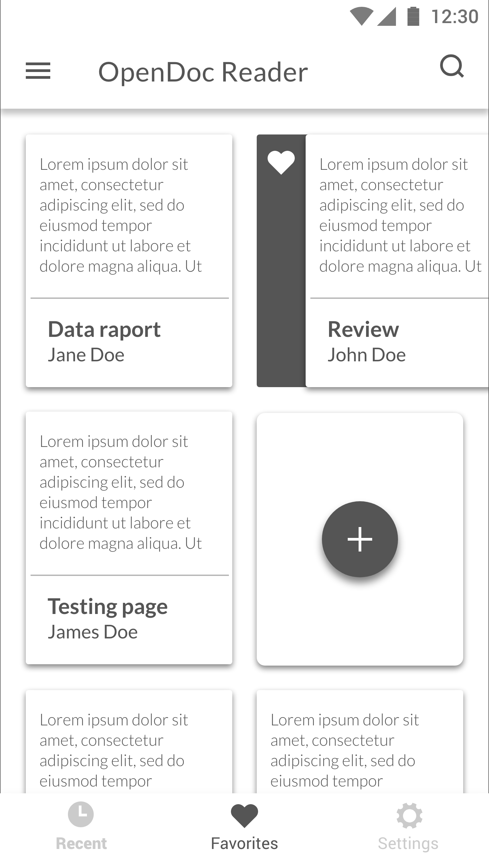Open the hamburger navigation menu

pos(38,71)
